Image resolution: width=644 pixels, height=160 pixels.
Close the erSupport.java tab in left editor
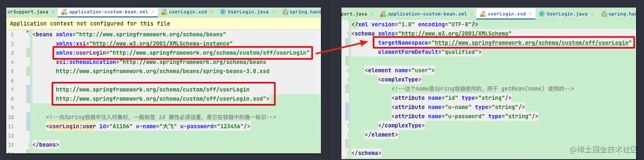coord(52,12)
